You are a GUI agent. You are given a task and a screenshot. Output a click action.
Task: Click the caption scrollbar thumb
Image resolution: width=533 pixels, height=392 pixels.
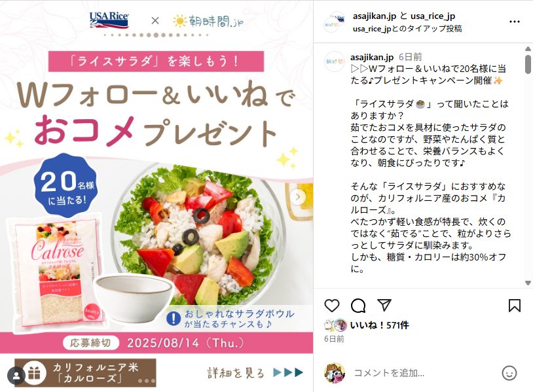pyautogui.click(x=528, y=64)
